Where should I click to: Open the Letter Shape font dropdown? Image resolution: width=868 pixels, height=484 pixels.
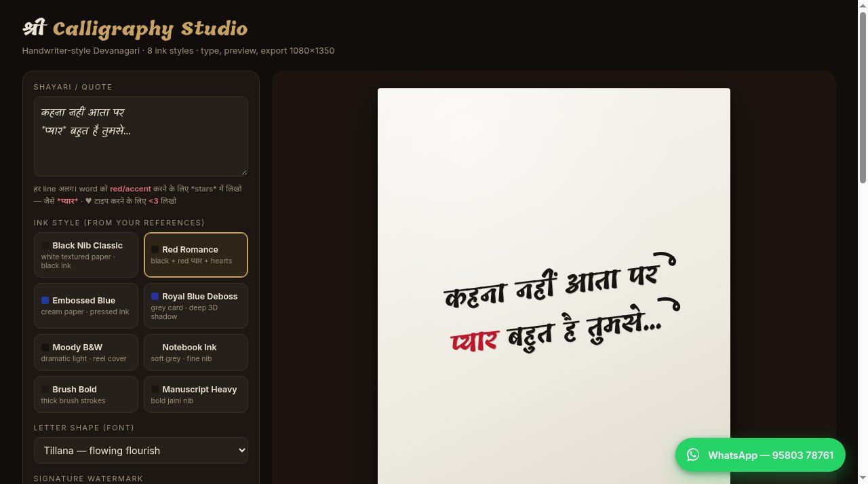coord(141,451)
